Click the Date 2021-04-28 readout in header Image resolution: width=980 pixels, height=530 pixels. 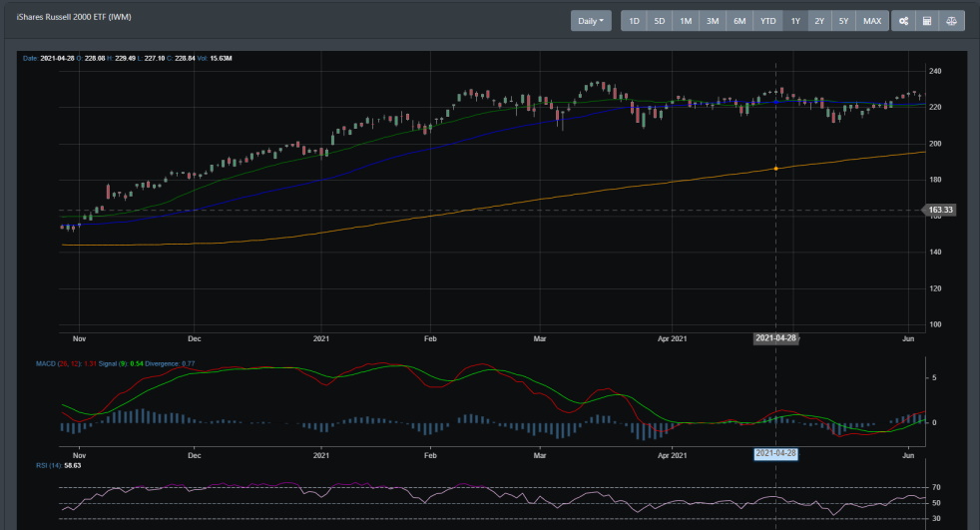coord(49,58)
